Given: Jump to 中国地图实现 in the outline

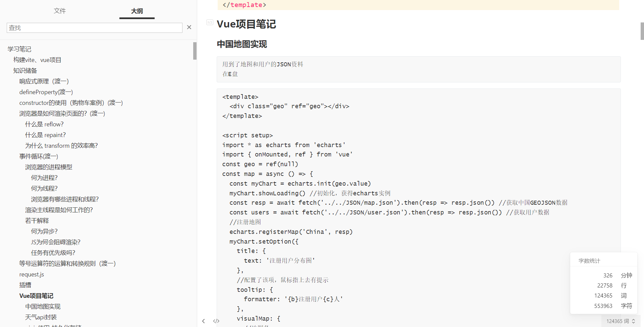Looking at the screenshot, I should coord(43,307).
